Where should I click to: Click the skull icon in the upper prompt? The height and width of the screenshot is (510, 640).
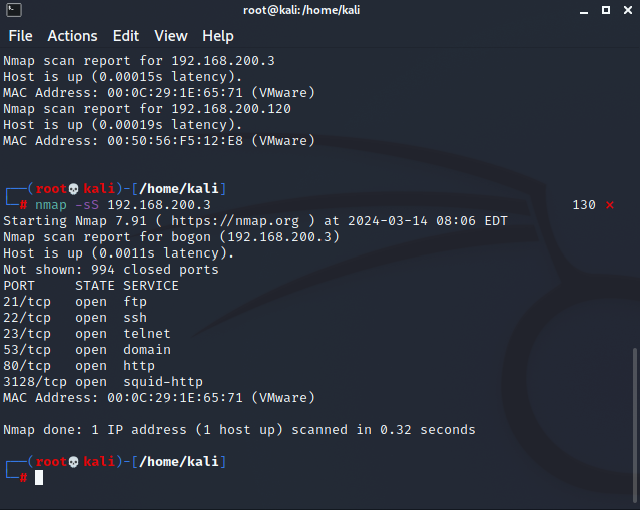pos(73,189)
